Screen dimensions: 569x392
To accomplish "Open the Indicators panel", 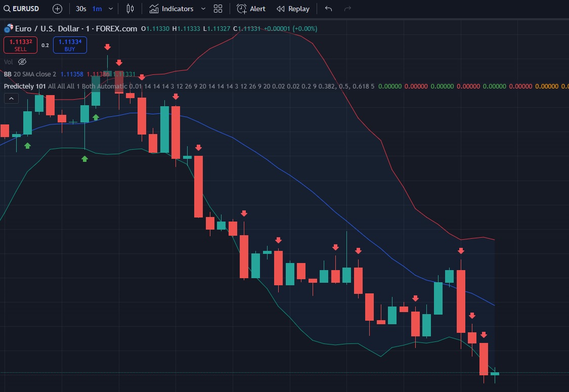I will pos(172,9).
